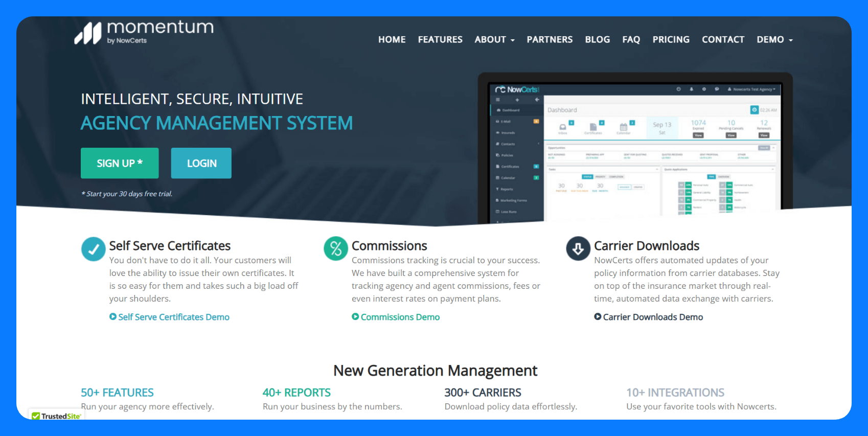Open the Partners page
Image resolution: width=868 pixels, height=436 pixels.
[x=550, y=39]
